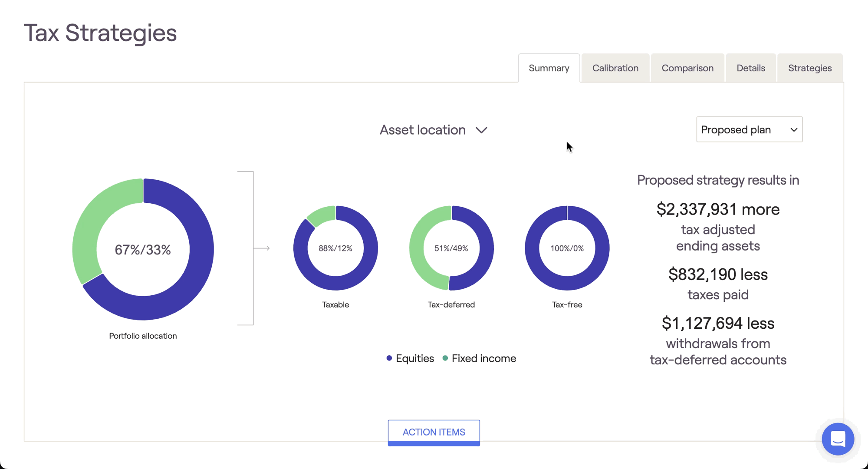Go to the Strategies tab
The image size is (868, 469).
coord(809,68)
